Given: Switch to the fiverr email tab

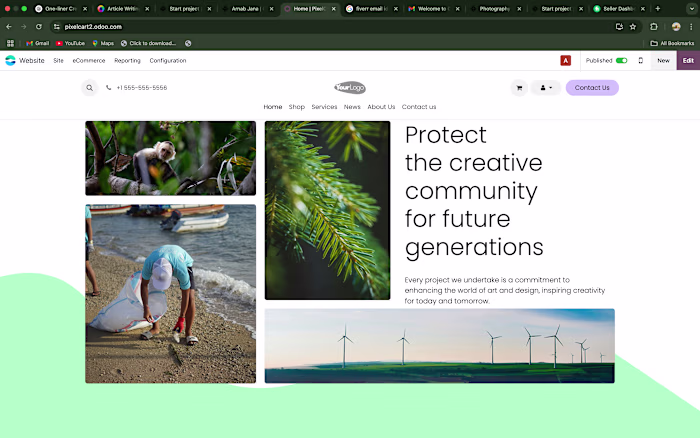Looking at the screenshot, I should pos(371,8).
